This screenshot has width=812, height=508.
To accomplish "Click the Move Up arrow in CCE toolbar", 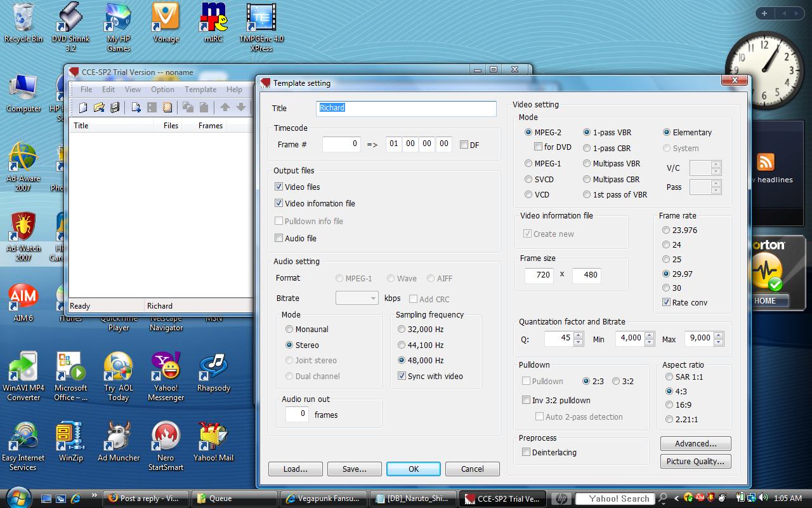I will click(225, 107).
